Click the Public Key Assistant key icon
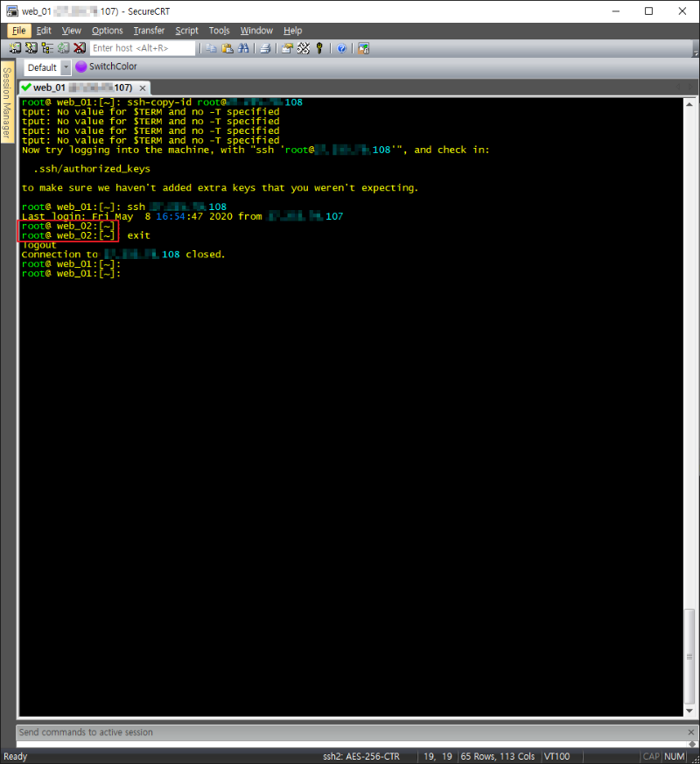 pyautogui.click(x=319, y=48)
